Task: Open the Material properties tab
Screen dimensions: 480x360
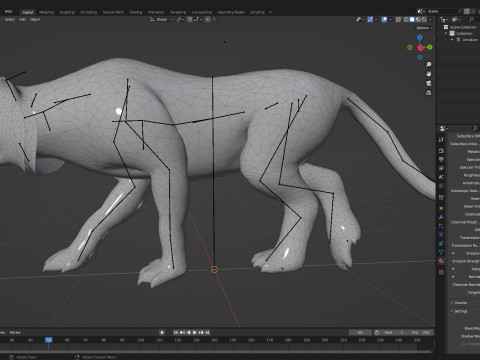Action: point(441,261)
